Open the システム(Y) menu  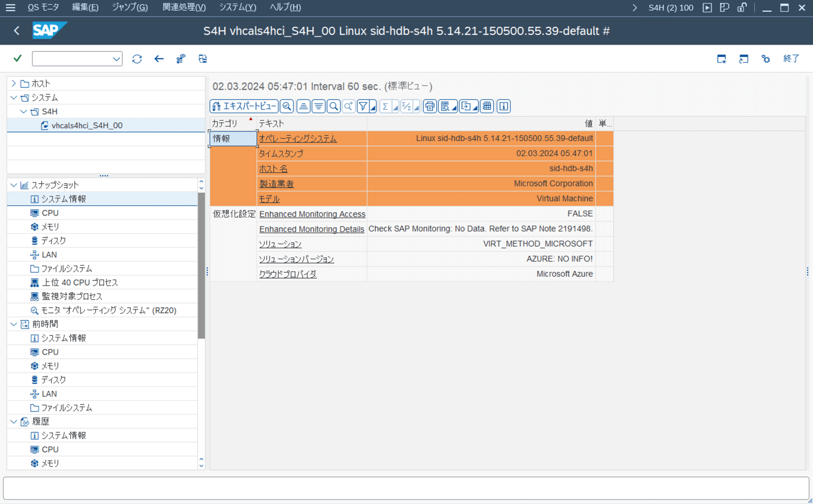coord(237,8)
